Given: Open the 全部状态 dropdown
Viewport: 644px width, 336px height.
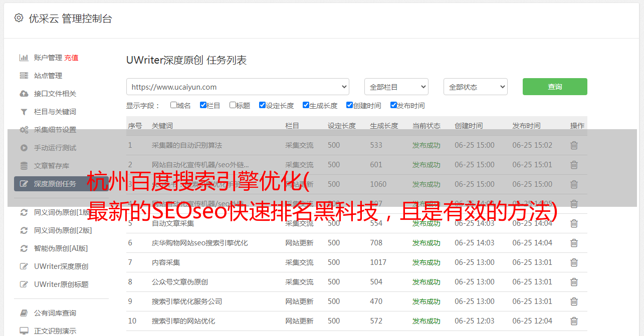Looking at the screenshot, I should [x=476, y=87].
